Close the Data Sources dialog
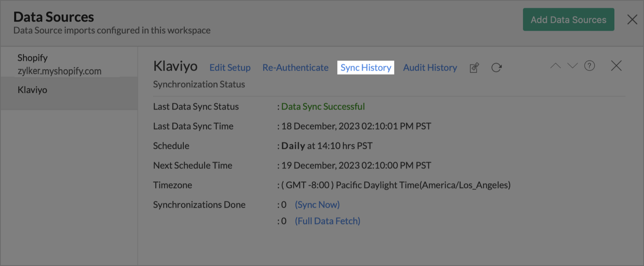 (632, 19)
